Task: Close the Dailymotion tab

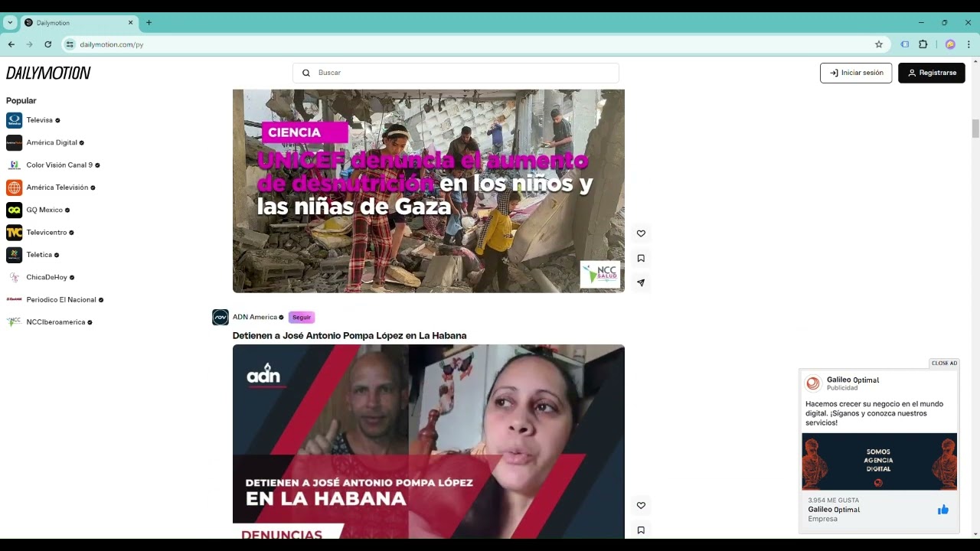Action: click(x=130, y=22)
